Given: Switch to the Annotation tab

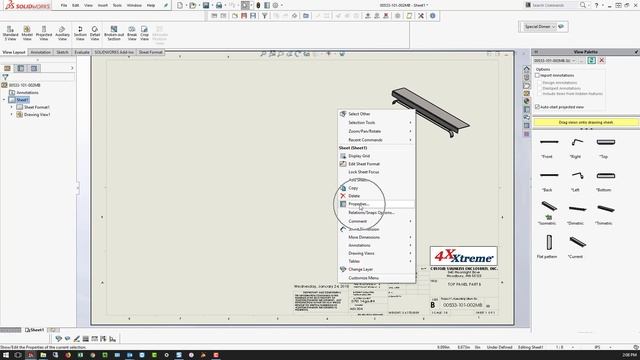Looking at the screenshot, I should (40, 52).
